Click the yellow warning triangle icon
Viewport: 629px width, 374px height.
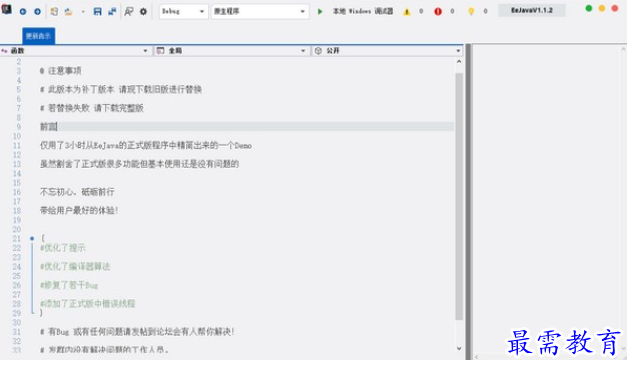[407, 12]
